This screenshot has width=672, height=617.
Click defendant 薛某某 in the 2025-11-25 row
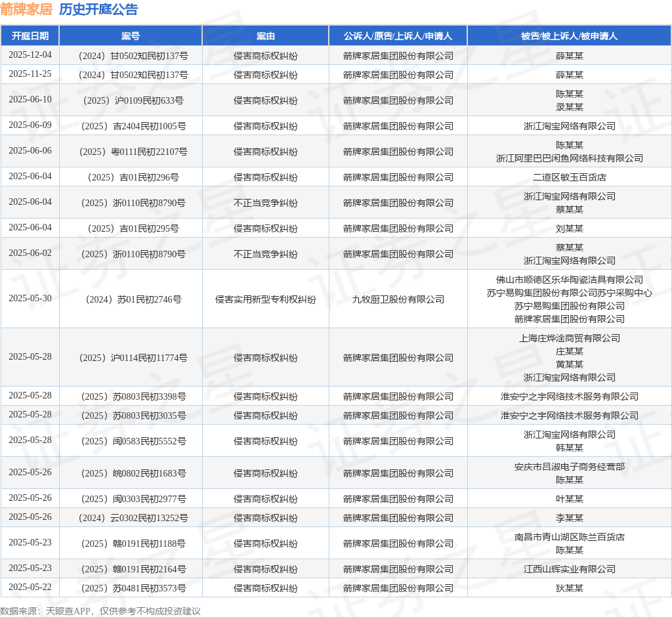pos(569,75)
